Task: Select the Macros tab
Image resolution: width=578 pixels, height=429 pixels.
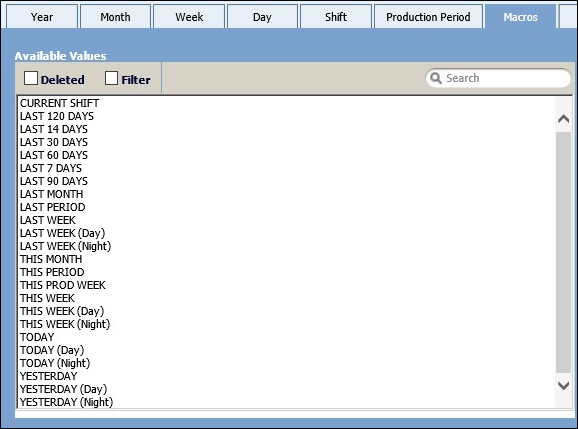Action: coord(520,17)
